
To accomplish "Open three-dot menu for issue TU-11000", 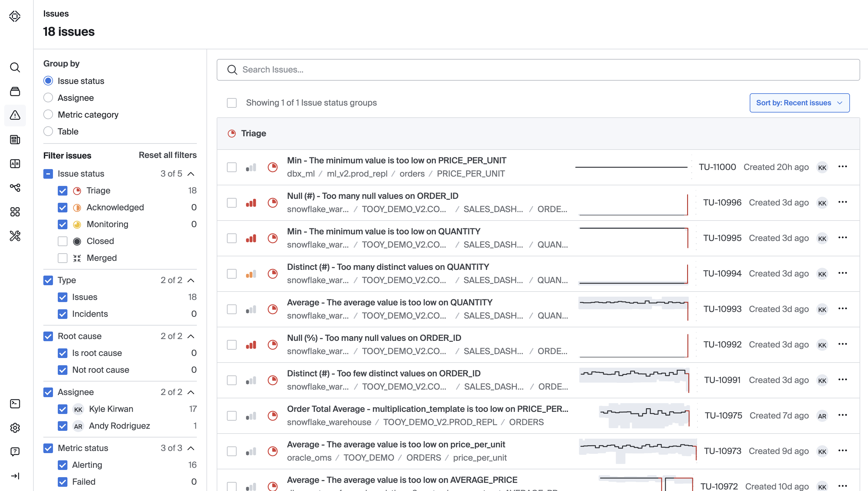I will [842, 167].
